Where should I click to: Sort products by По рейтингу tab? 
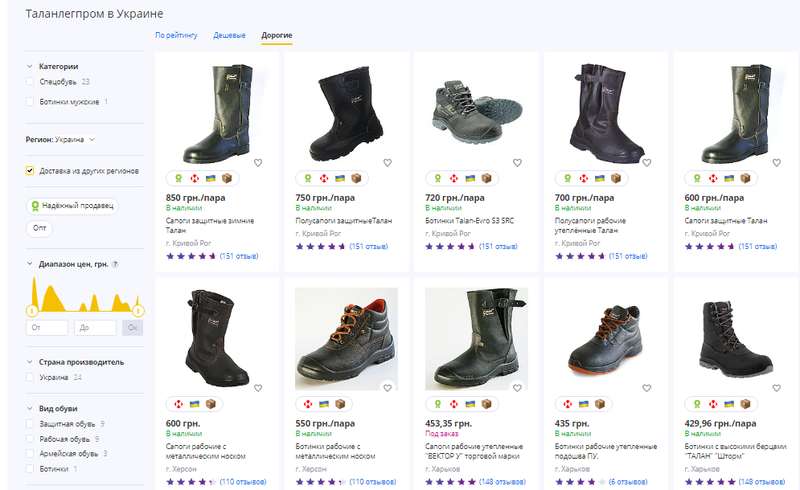176,35
